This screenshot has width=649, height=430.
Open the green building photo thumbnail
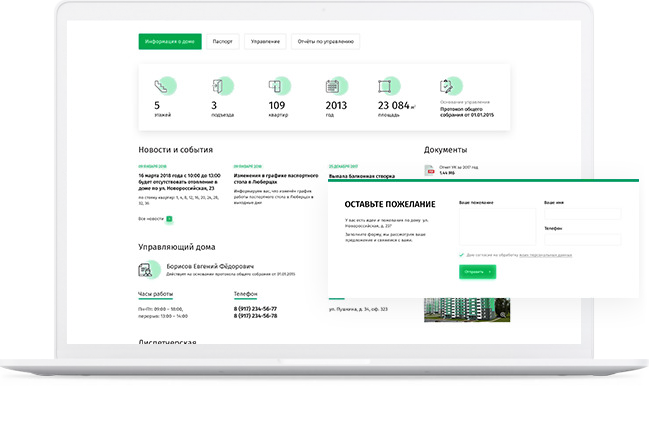[467, 310]
